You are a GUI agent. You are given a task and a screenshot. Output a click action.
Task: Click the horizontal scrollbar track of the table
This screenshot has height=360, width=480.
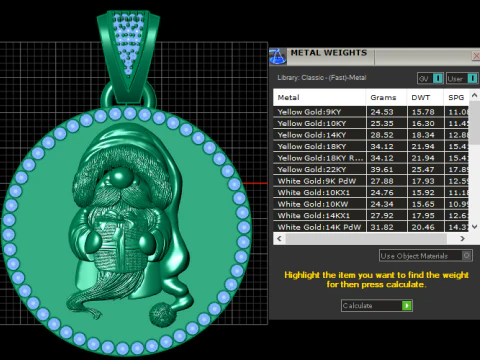point(366,239)
